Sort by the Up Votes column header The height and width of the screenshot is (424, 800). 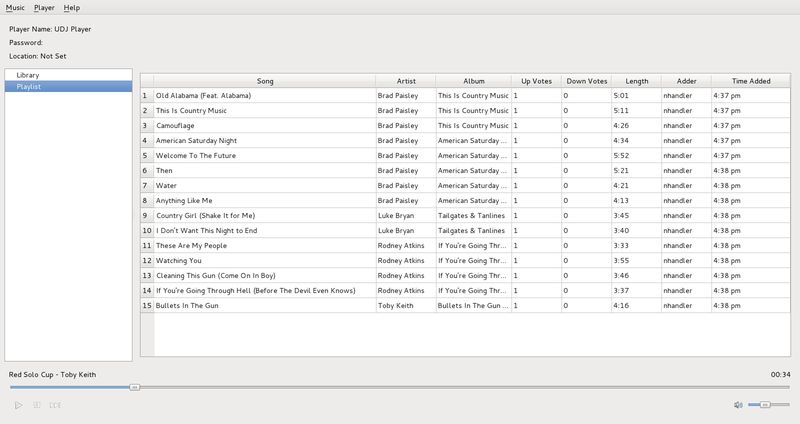click(536, 81)
